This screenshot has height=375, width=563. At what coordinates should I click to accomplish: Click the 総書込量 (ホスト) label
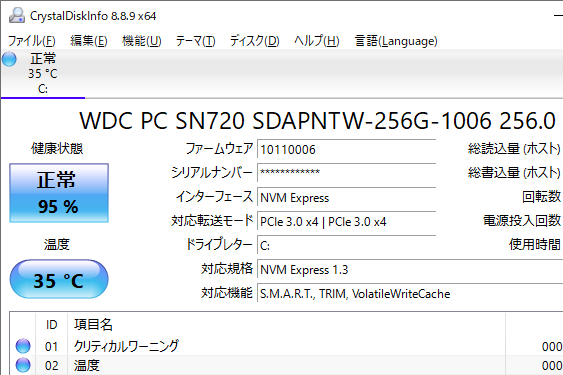point(514,172)
